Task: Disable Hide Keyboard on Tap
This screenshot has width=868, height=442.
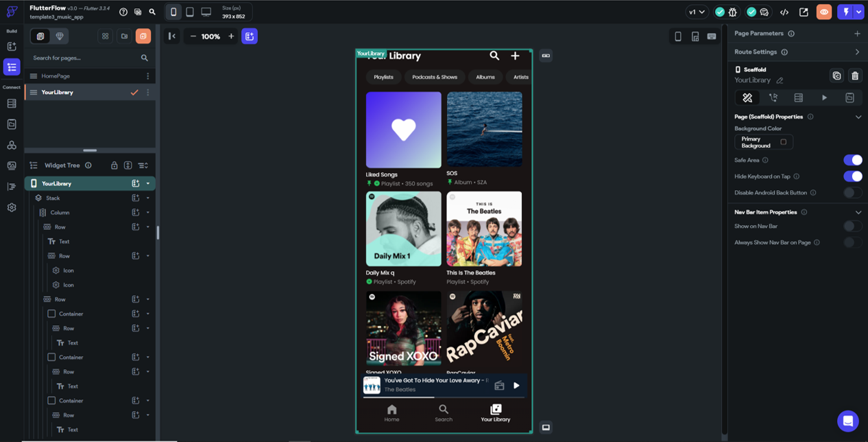Action: click(x=852, y=176)
